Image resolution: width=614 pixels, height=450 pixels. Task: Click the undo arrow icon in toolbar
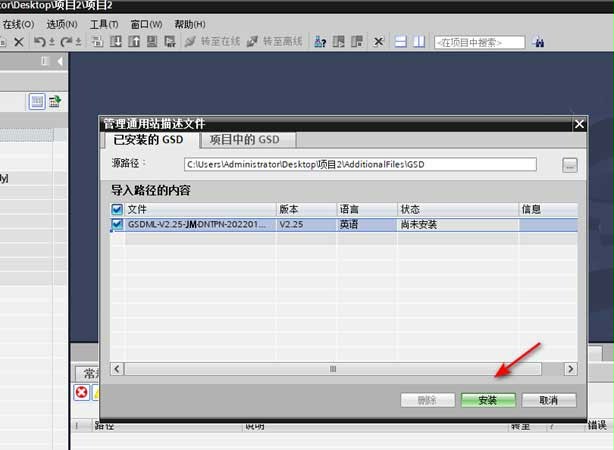[x=39, y=42]
